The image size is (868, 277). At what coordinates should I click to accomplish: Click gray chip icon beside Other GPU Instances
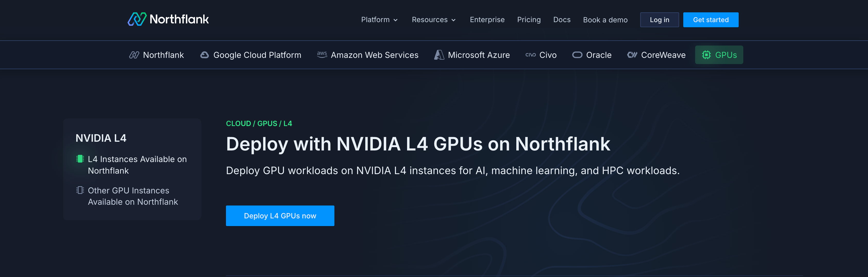(80, 190)
